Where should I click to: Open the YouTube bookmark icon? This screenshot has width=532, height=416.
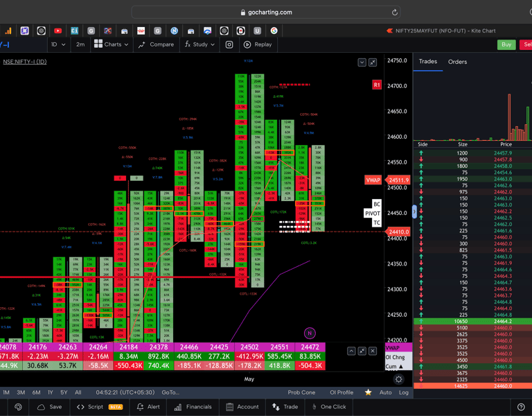57,31
